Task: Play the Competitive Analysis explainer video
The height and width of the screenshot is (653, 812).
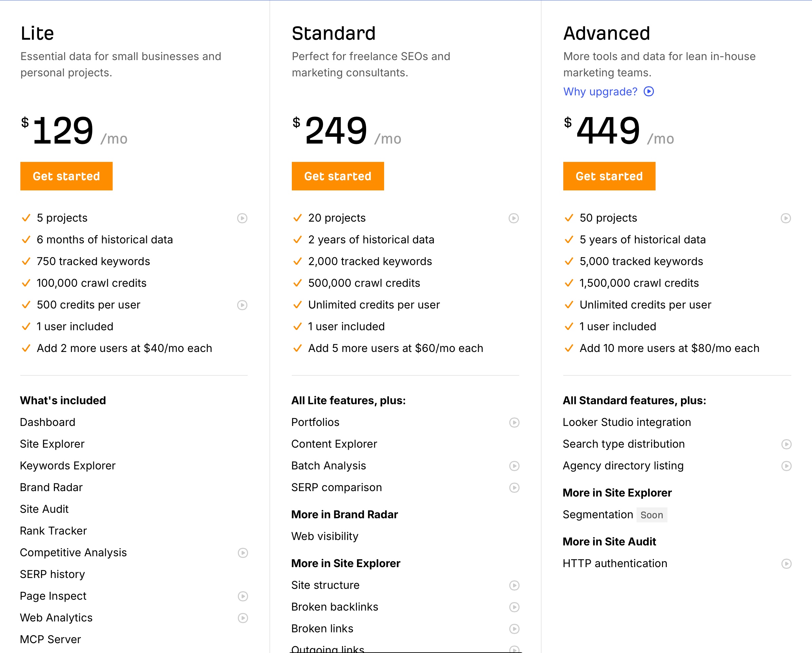Action: click(x=242, y=553)
